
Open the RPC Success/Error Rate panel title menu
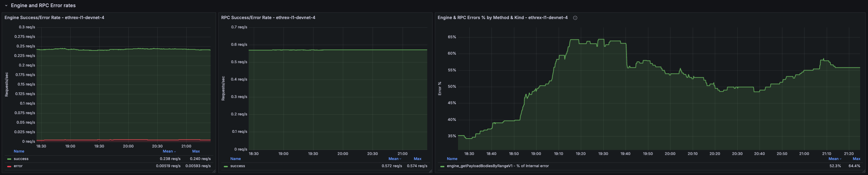tap(268, 18)
